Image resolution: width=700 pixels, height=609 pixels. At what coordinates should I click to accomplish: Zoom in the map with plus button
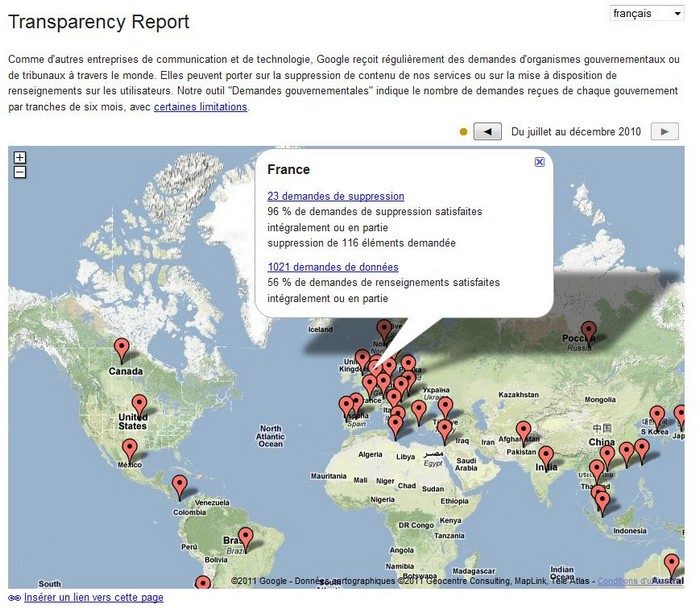20,158
